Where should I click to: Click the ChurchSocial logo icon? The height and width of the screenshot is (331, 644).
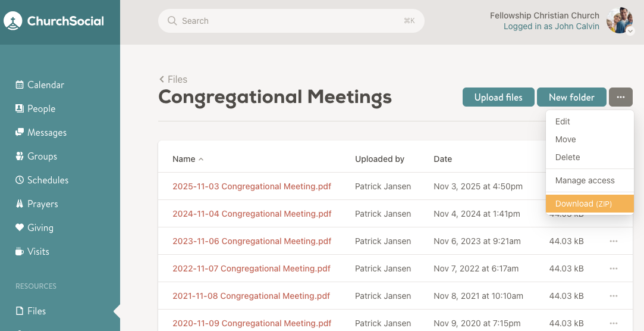click(12, 21)
